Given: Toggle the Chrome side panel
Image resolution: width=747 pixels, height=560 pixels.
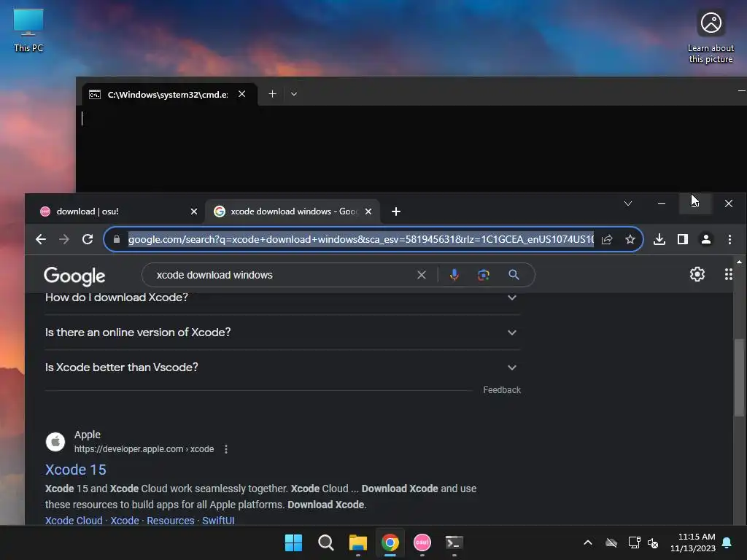Looking at the screenshot, I should click(x=683, y=239).
